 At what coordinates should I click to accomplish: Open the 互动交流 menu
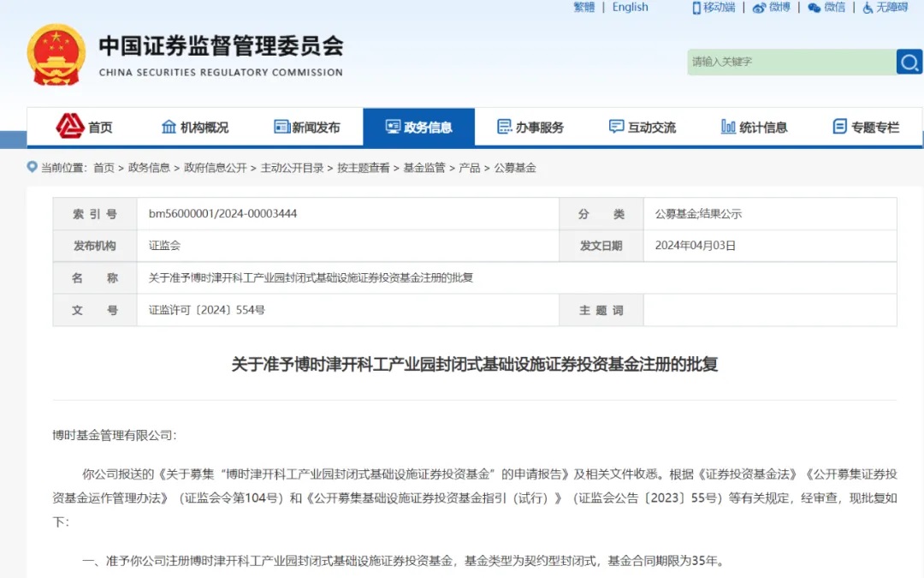tap(652, 128)
